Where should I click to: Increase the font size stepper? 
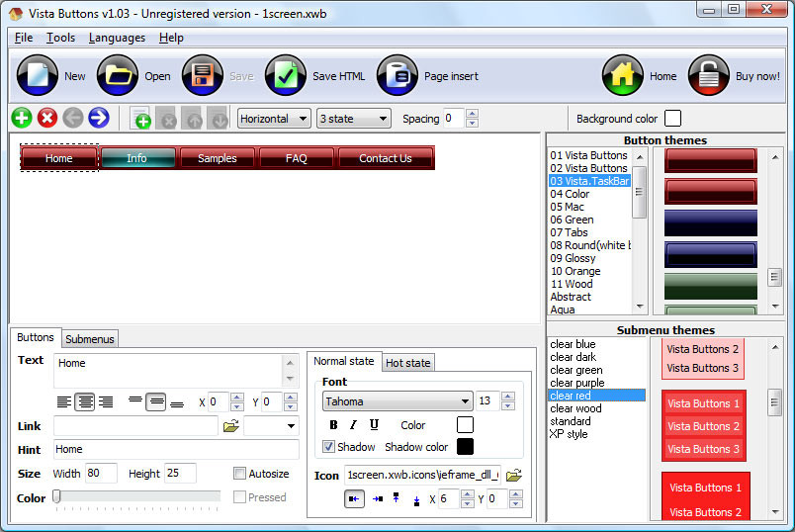click(x=508, y=397)
